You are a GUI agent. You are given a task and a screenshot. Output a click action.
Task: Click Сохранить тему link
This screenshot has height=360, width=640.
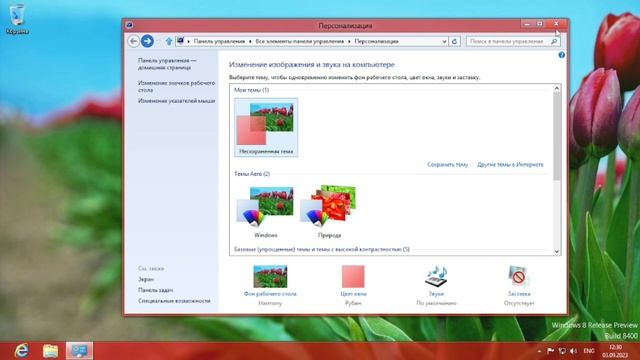pos(447,164)
